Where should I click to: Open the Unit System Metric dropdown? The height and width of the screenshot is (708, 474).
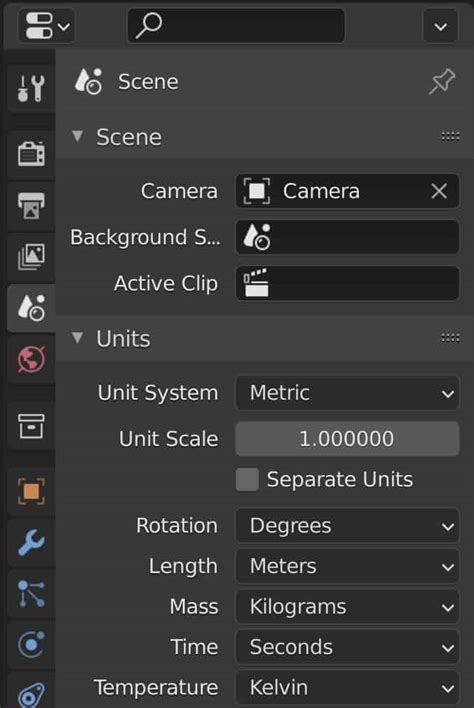click(347, 393)
